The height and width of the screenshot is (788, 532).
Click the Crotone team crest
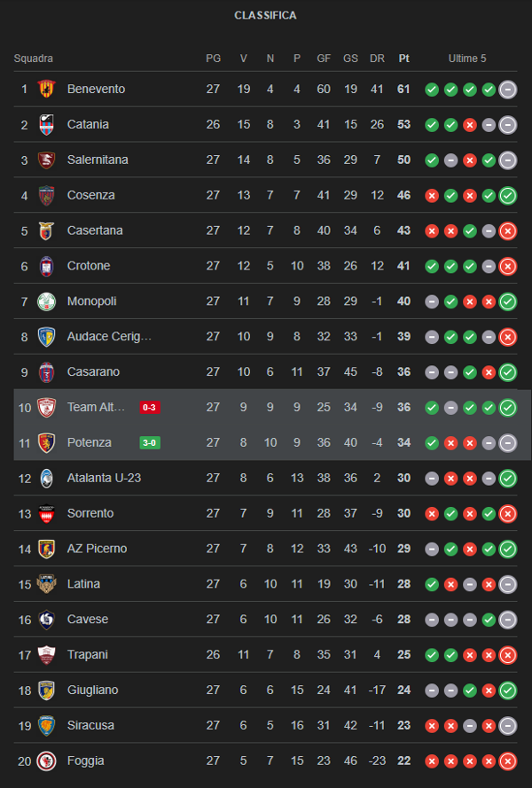[x=46, y=266]
